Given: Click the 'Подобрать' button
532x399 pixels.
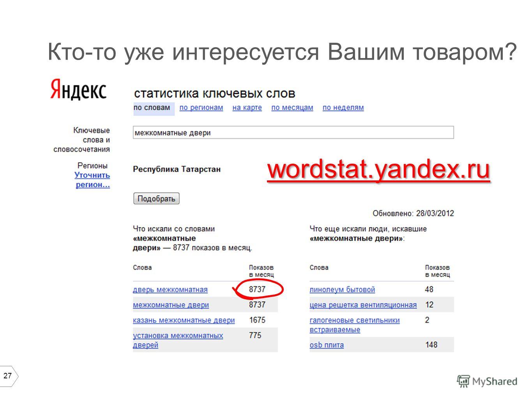Looking at the screenshot, I should [x=156, y=199].
